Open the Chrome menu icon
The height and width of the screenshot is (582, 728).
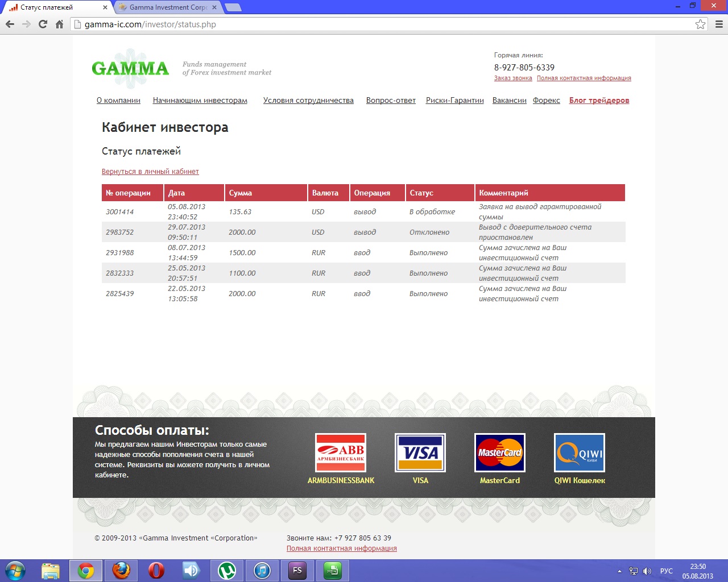tap(719, 24)
